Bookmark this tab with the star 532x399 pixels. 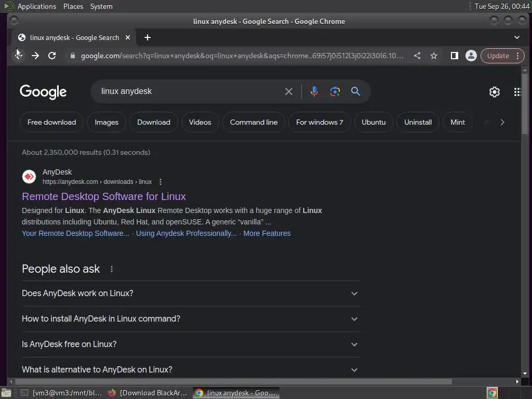coord(434,56)
